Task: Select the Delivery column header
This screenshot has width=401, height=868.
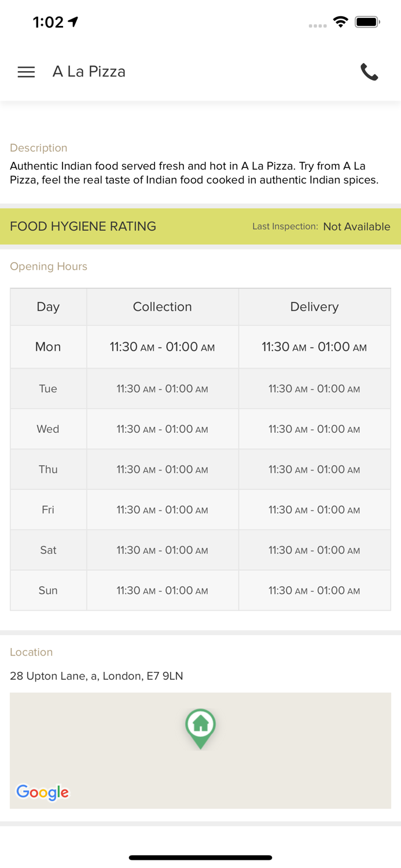Action: pos(314,307)
